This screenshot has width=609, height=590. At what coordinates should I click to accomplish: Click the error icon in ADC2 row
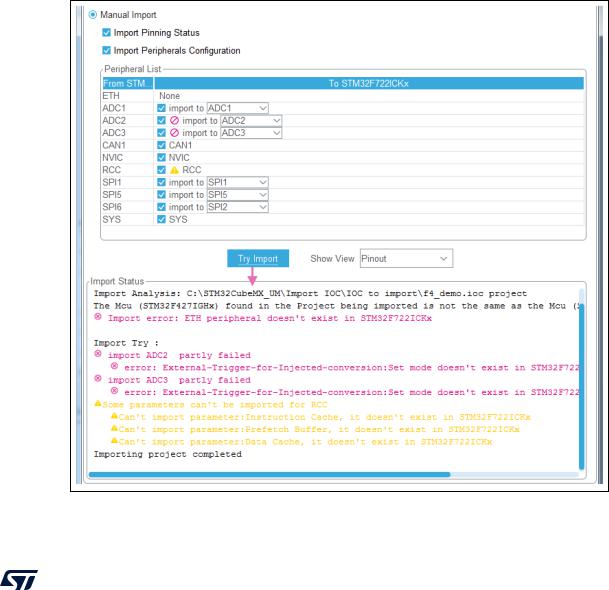point(174,120)
